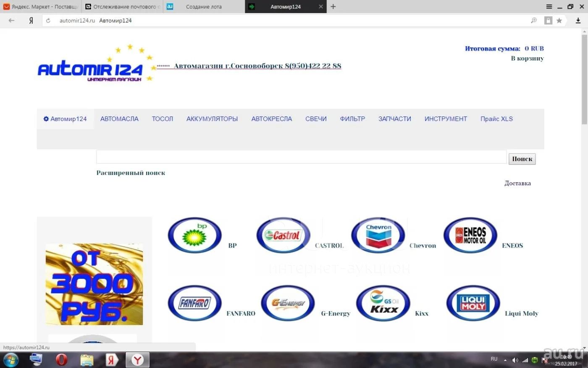Open the АВТОМАСЛА menu item
Image resolution: width=588 pixels, height=368 pixels.
pyautogui.click(x=119, y=119)
